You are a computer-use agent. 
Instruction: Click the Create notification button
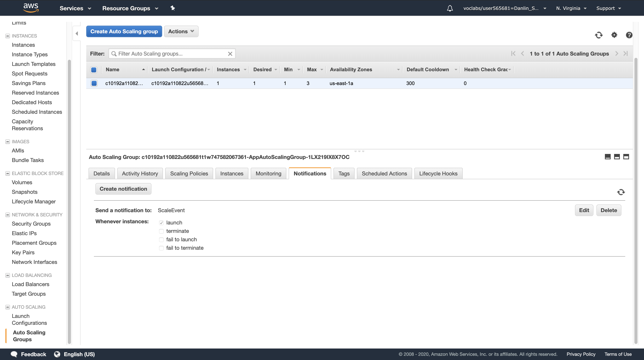coord(123,189)
